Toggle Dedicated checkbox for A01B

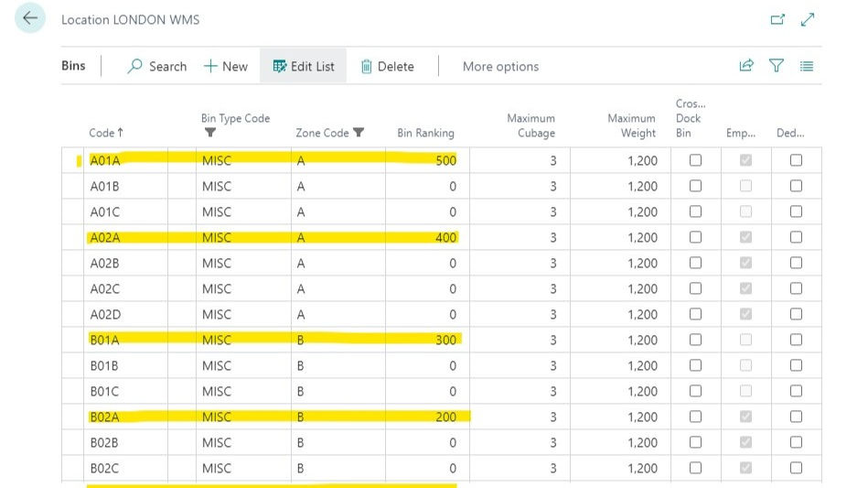click(796, 186)
